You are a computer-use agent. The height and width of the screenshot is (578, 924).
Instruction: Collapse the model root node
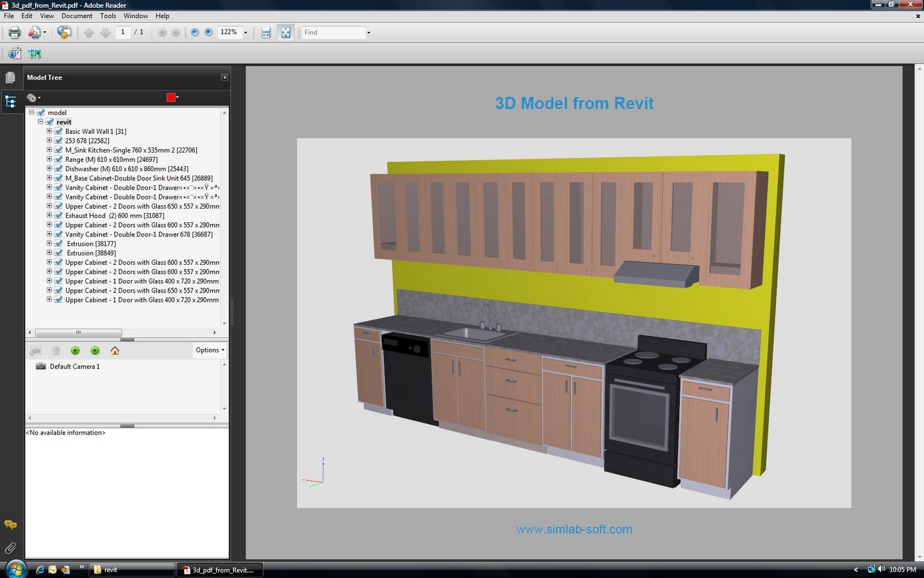point(32,112)
